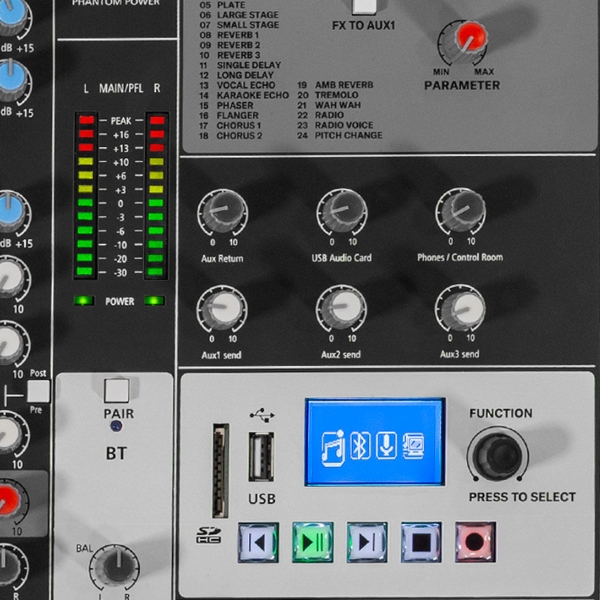Click the '21 WAH WAH' effect label
This screenshot has width=600, height=600.
(x=329, y=105)
